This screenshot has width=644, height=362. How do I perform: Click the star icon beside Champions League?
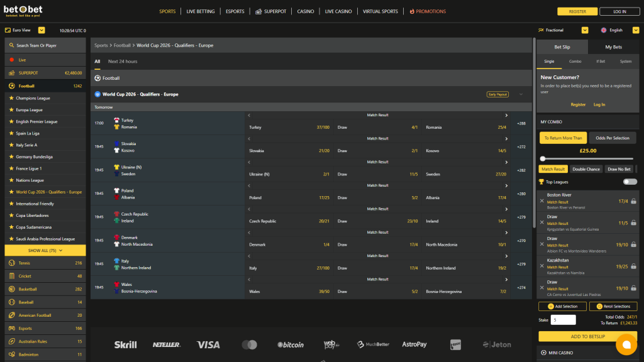tap(11, 98)
